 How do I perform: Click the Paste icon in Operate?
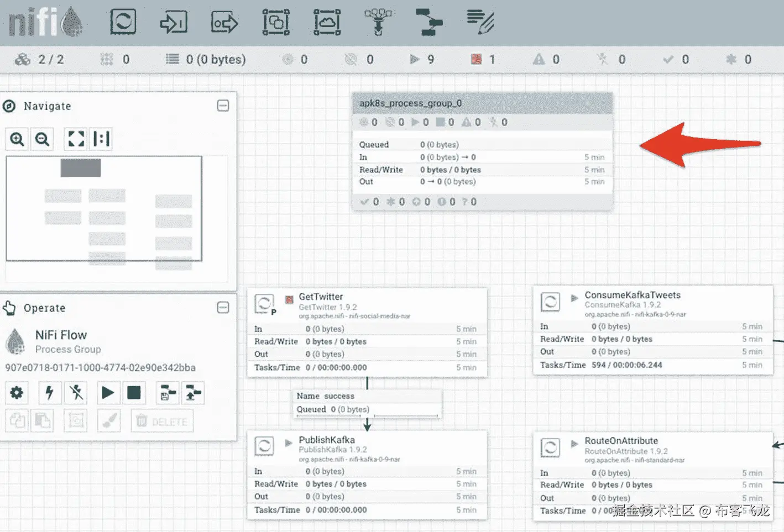pyautogui.click(x=42, y=421)
